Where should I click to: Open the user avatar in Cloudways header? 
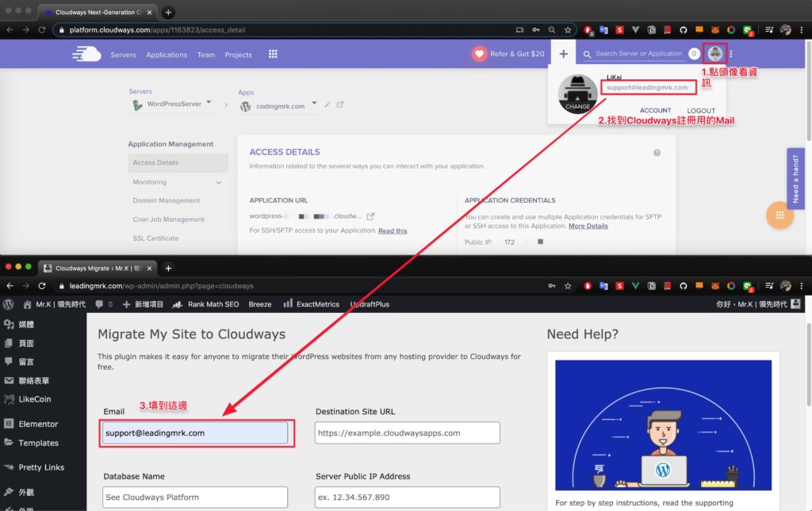715,53
